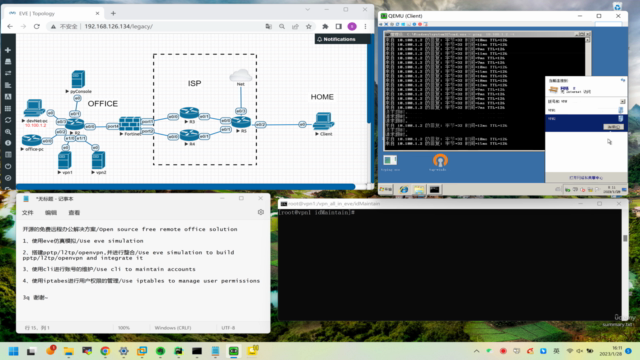Select the devNet-pc computer node
Viewport: 640px width, 360px height.
click(x=34, y=109)
